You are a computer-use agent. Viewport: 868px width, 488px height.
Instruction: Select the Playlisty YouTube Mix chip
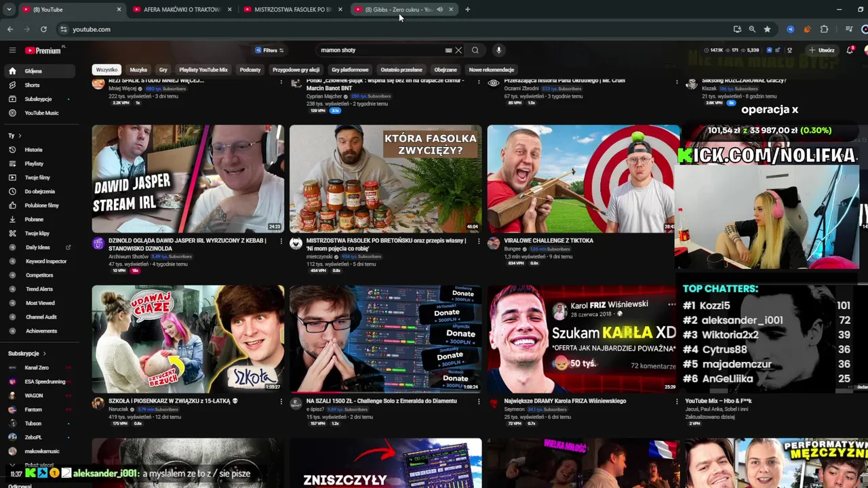203,70
